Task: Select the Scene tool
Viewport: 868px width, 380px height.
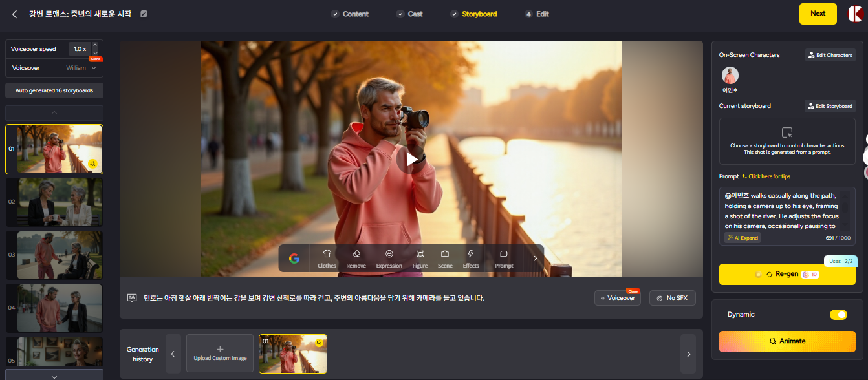Action: pyautogui.click(x=445, y=258)
